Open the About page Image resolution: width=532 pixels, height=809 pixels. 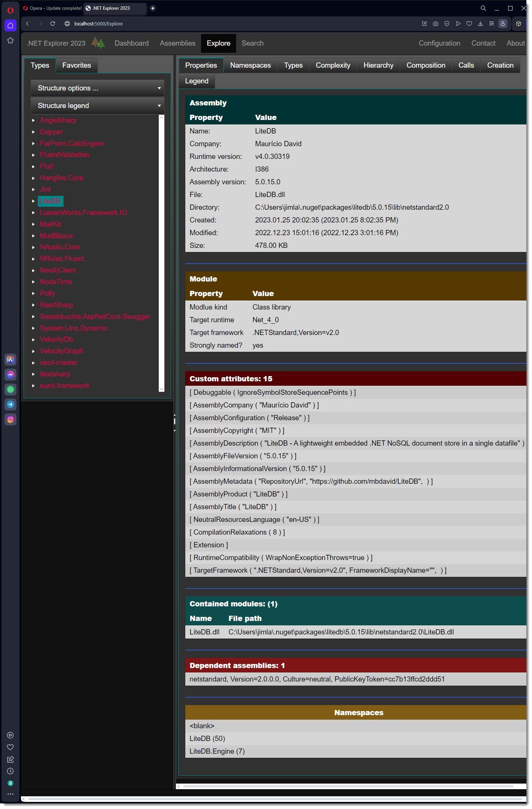[516, 43]
